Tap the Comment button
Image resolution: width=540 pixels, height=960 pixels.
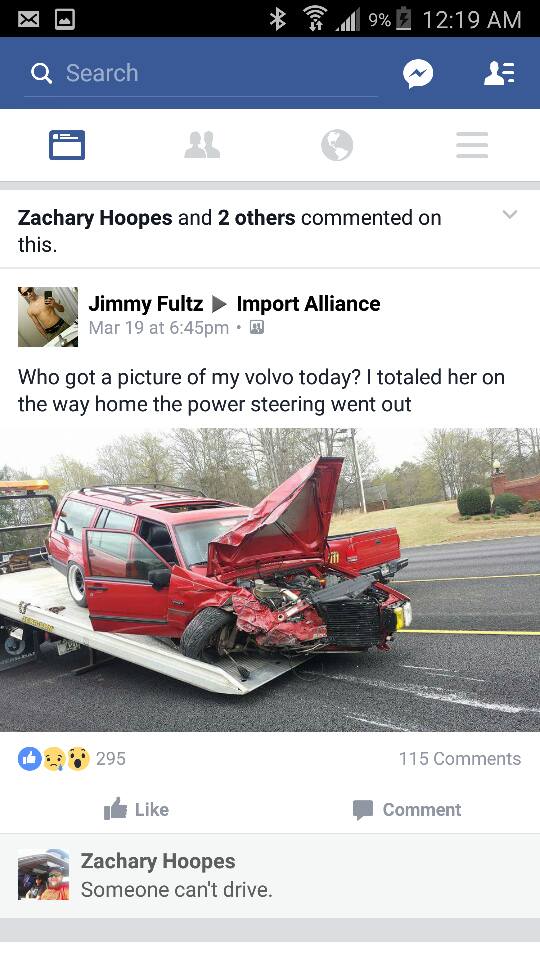(x=407, y=809)
